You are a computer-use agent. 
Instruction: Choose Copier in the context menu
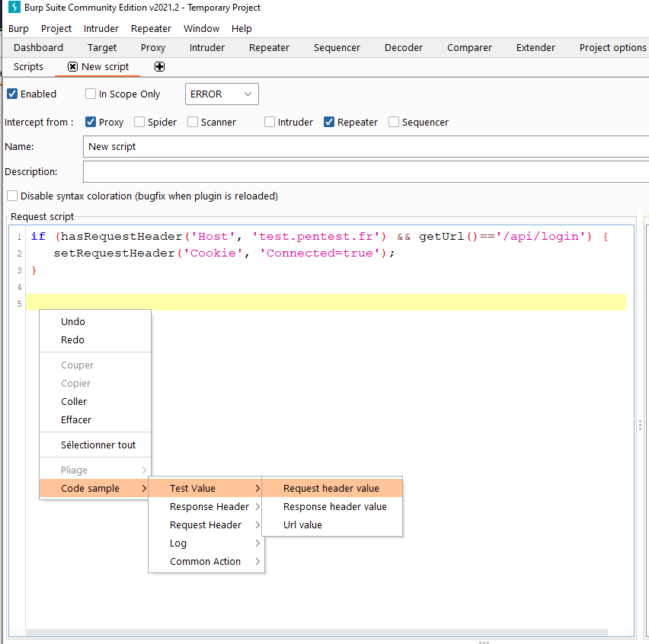pos(95,383)
